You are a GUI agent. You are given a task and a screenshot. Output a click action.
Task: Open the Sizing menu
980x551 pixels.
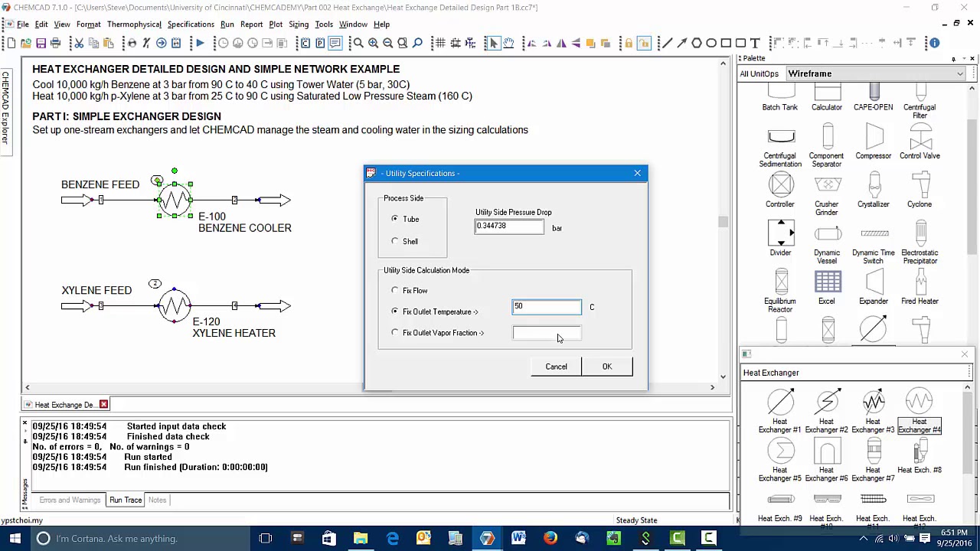[299, 24]
